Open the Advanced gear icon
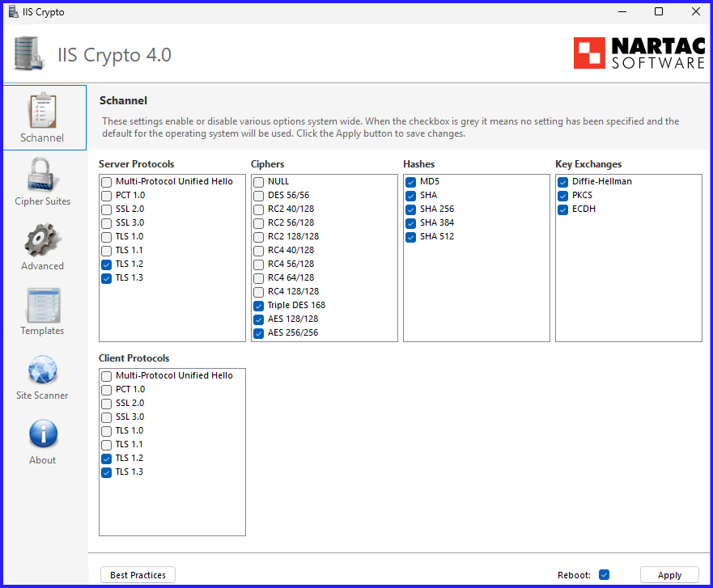 pos(43,240)
